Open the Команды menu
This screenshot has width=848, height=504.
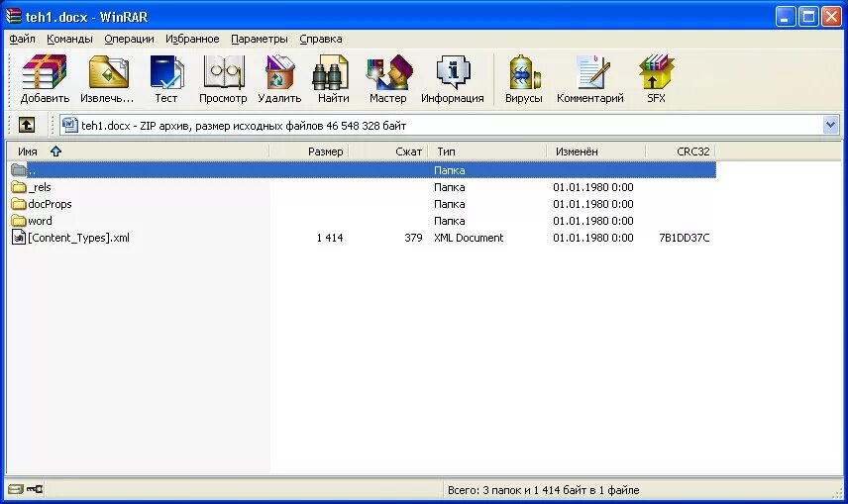[x=69, y=39]
